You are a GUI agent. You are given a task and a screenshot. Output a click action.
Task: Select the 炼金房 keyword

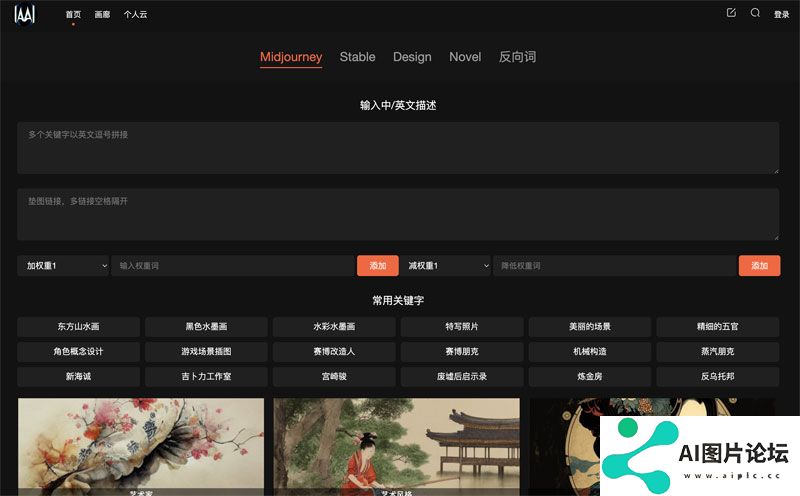click(x=590, y=377)
